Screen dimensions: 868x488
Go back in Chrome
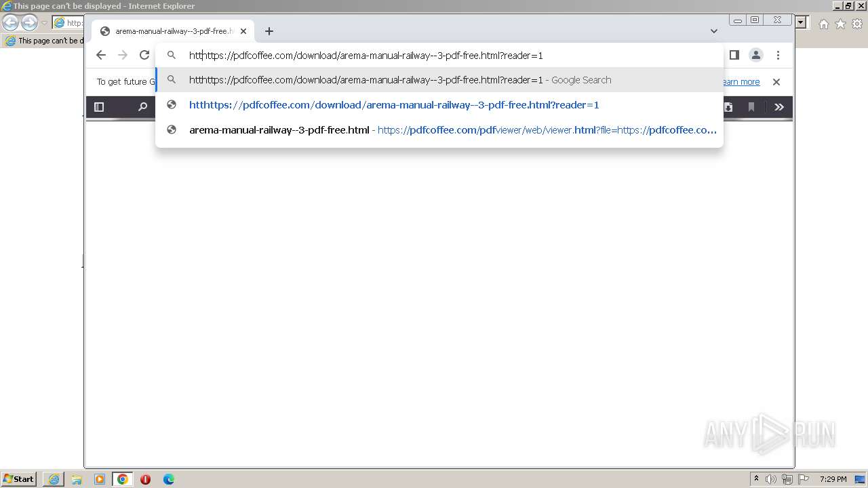101,56
